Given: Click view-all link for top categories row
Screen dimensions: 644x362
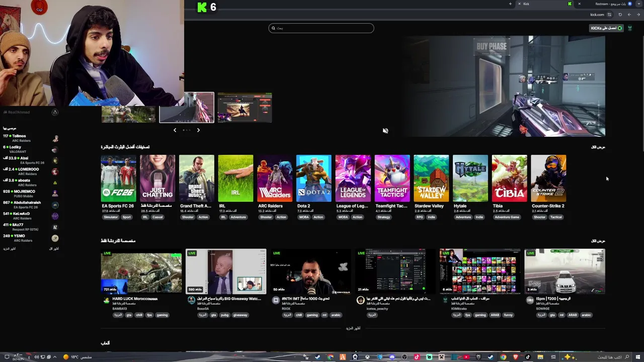Looking at the screenshot, I should pyautogui.click(x=598, y=147).
